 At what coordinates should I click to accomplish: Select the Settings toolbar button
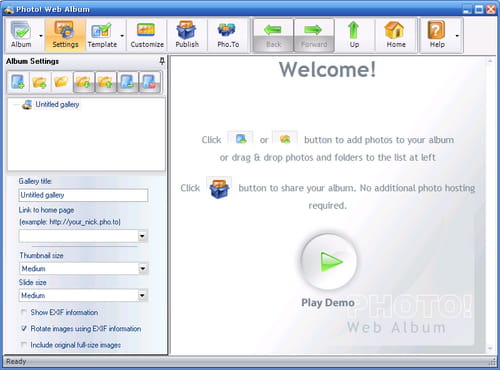[x=65, y=35]
